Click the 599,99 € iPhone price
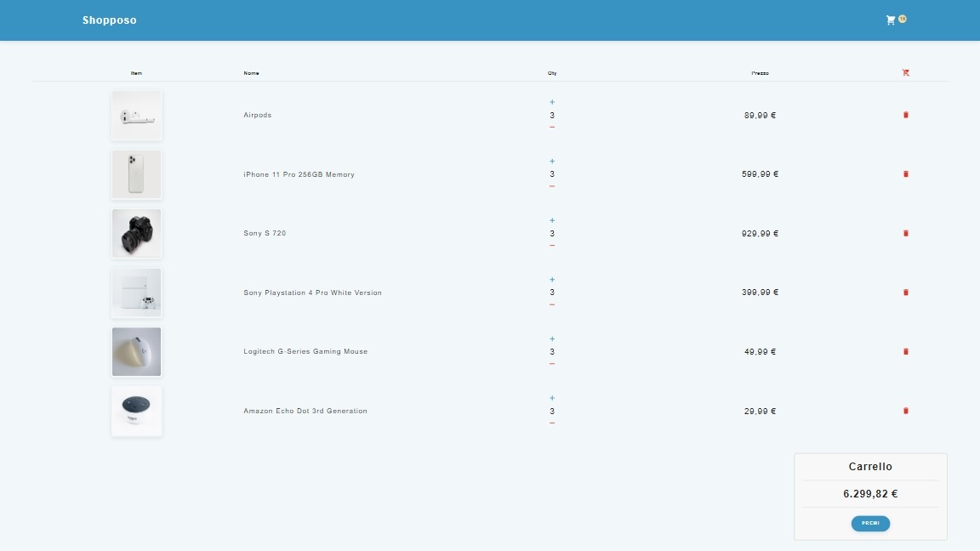 (760, 174)
